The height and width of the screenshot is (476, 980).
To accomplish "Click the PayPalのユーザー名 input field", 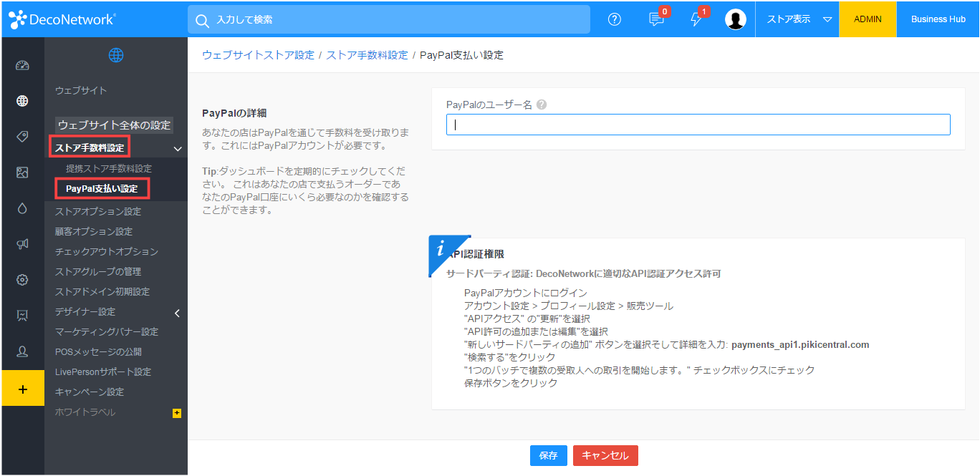I will pos(698,125).
